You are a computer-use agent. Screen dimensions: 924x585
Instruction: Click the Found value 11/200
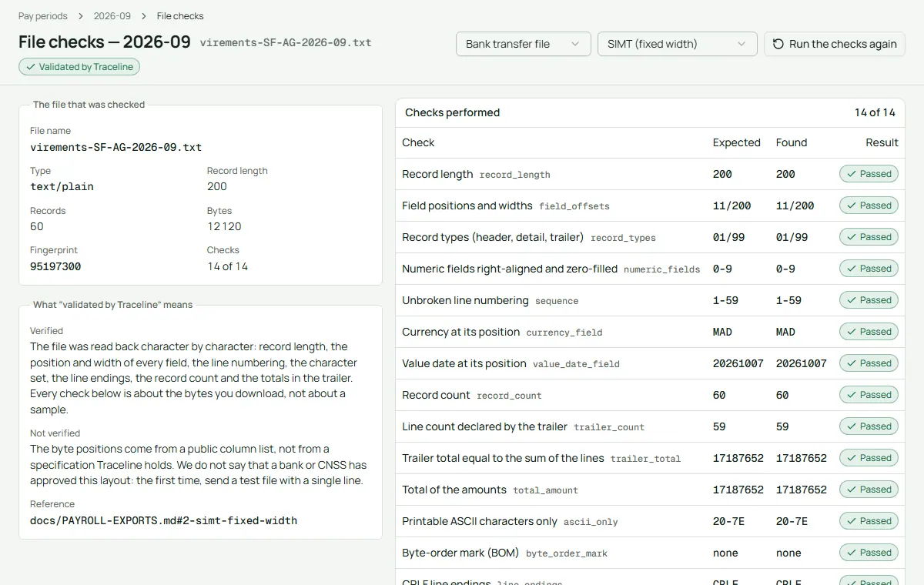pyautogui.click(x=795, y=206)
